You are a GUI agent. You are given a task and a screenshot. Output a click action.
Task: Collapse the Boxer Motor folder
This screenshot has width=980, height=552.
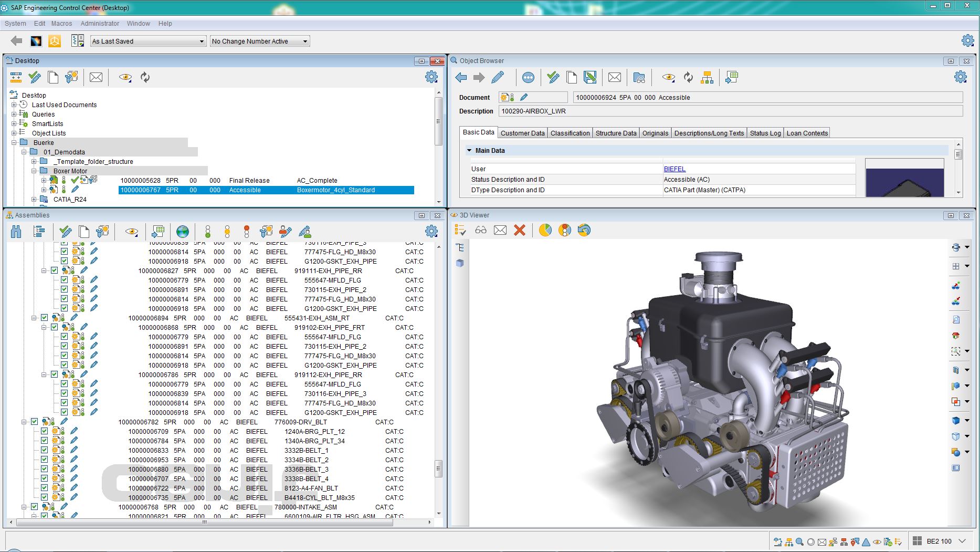[34, 171]
